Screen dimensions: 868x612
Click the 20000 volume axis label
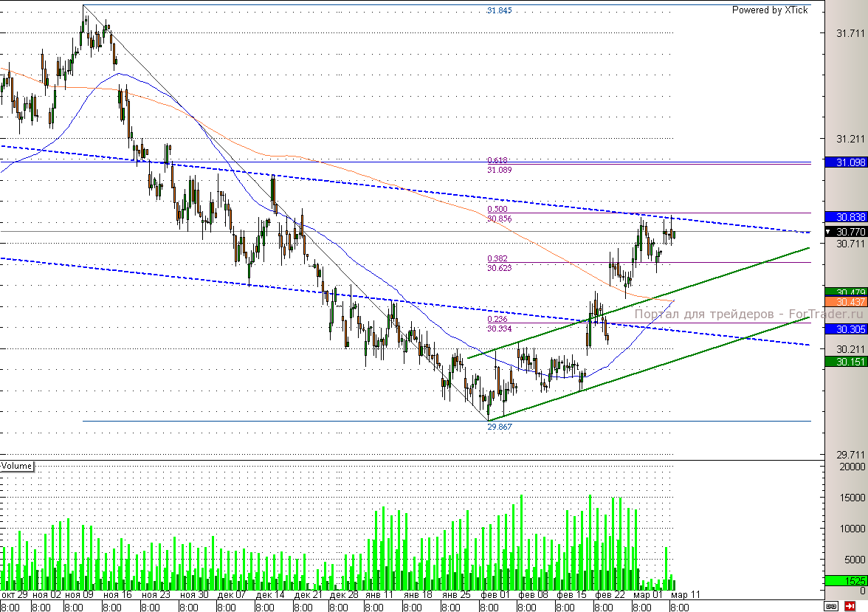tap(852, 467)
